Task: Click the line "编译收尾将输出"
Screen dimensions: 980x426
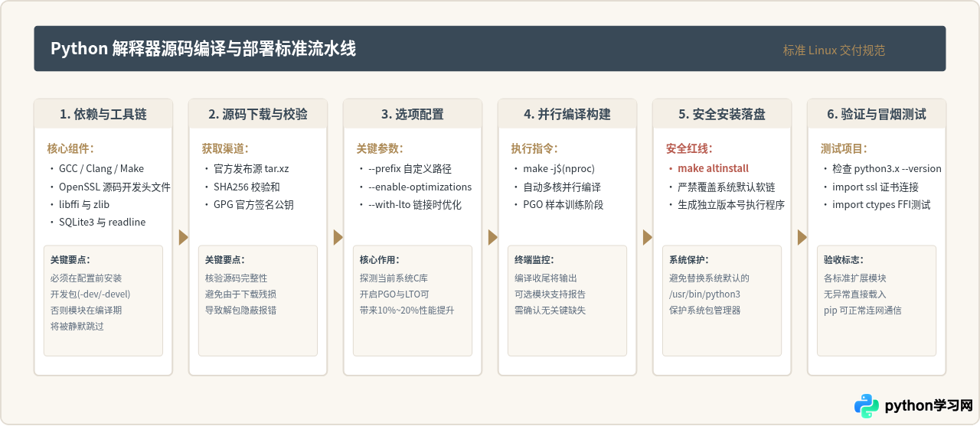Action: click(545, 278)
